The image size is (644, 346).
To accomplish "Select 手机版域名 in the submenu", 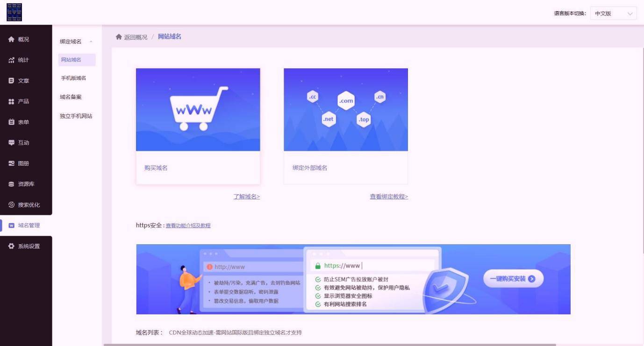I will [x=74, y=78].
